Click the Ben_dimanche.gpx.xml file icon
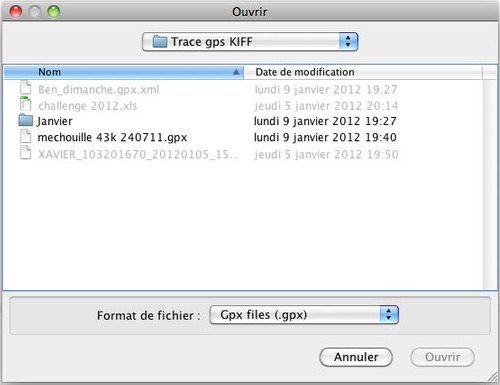The image size is (500, 385). [x=26, y=88]
